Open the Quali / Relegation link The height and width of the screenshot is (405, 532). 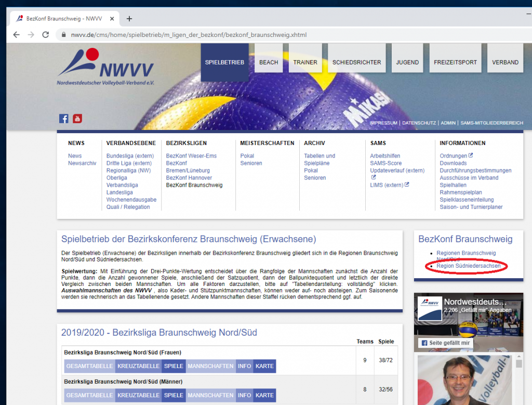click(128, 207)
